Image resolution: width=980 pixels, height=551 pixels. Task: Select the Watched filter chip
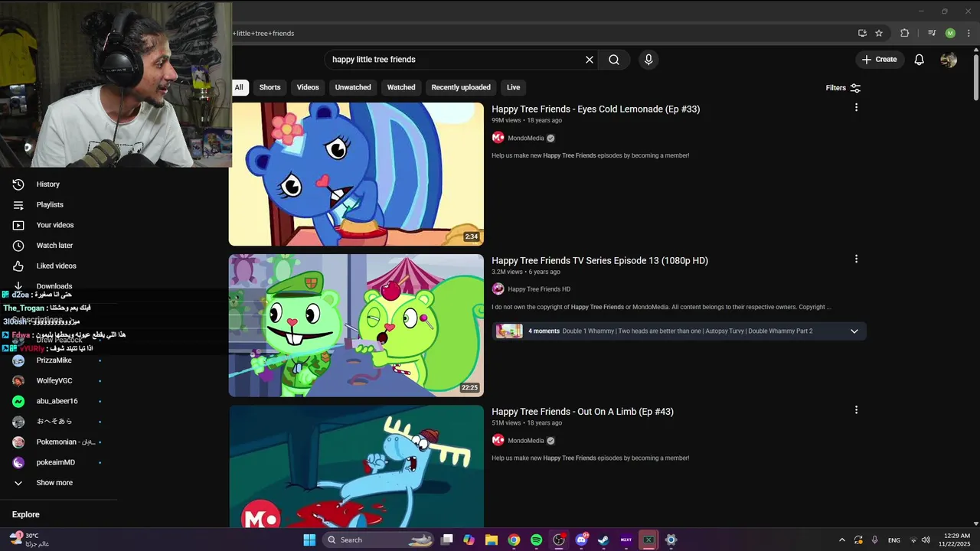pos(401,87)
